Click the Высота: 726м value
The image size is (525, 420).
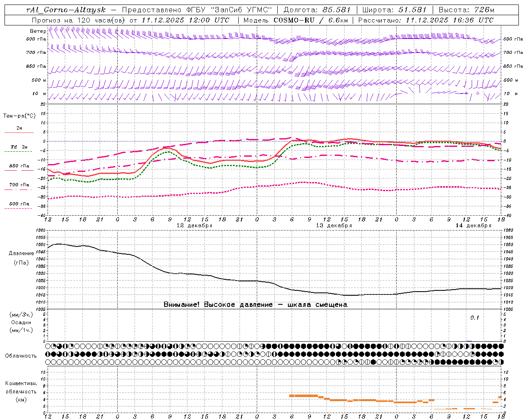point(467,10)
